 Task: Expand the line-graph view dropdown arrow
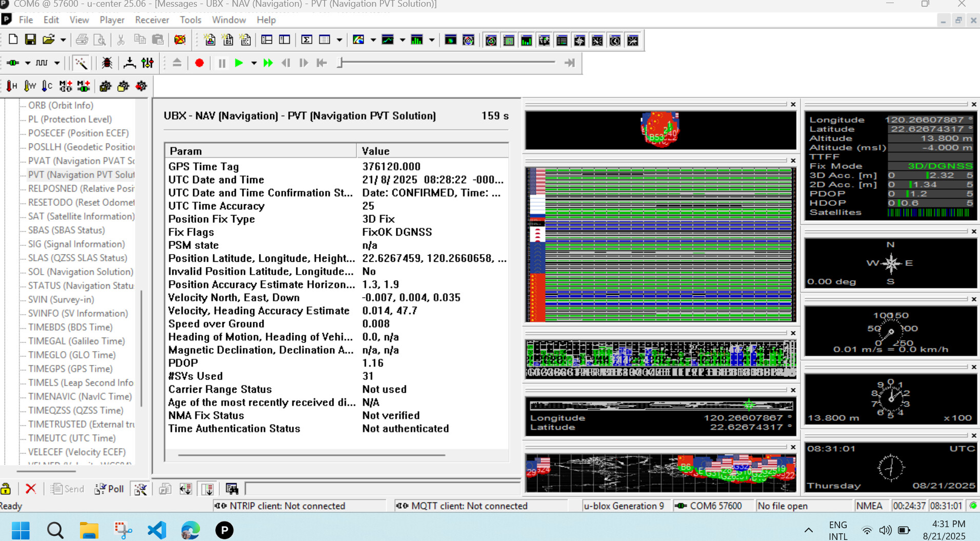(402, 40)
